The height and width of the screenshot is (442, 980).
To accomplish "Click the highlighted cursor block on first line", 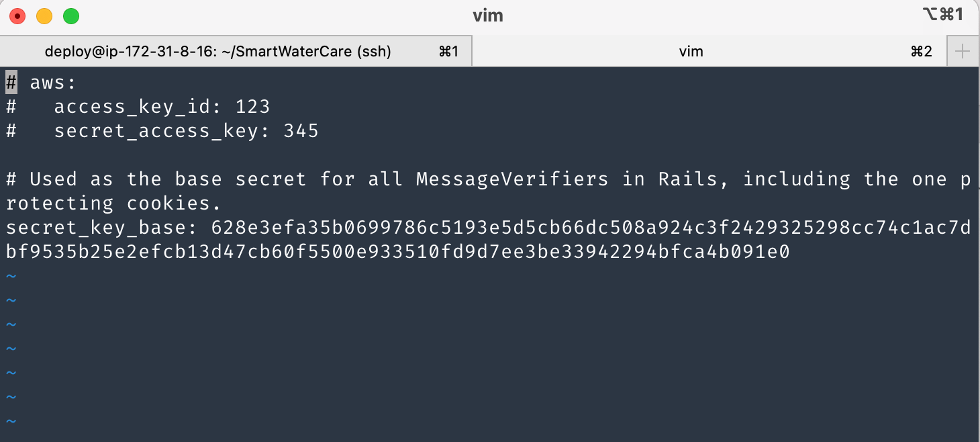I will tap(11, 83).
